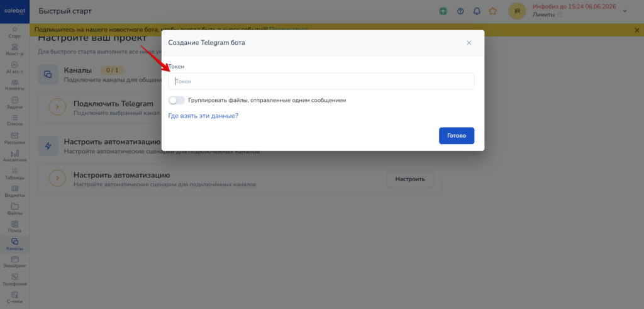Click the star favorites icon in header
Image resolution: width=644 pixels, height=309 pixels.
[x=493, y=11]
